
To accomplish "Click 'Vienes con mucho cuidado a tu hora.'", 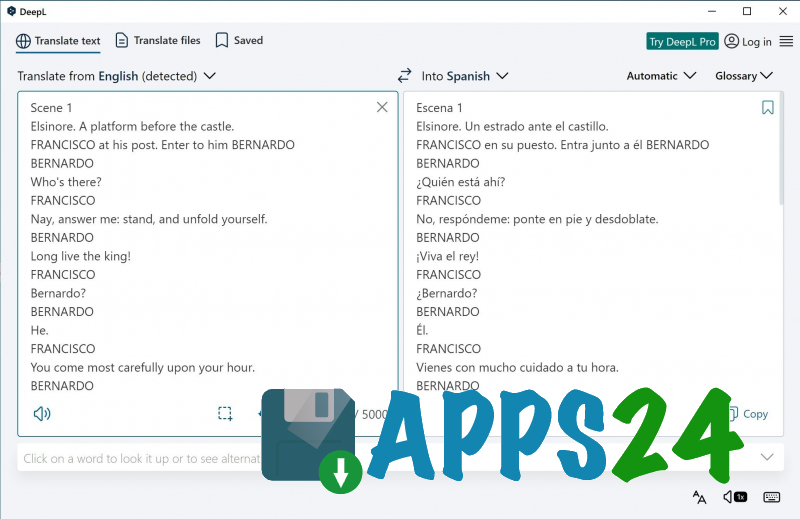I will [517, 367].
